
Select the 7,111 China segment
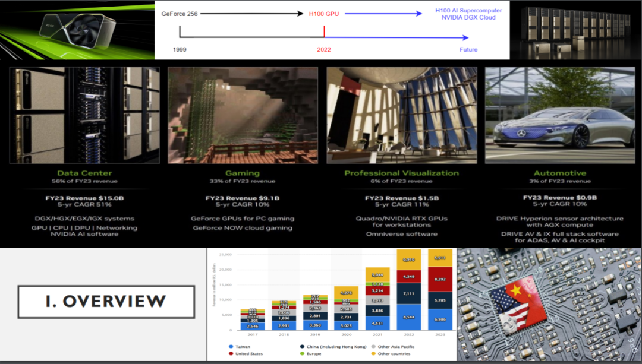409,294
